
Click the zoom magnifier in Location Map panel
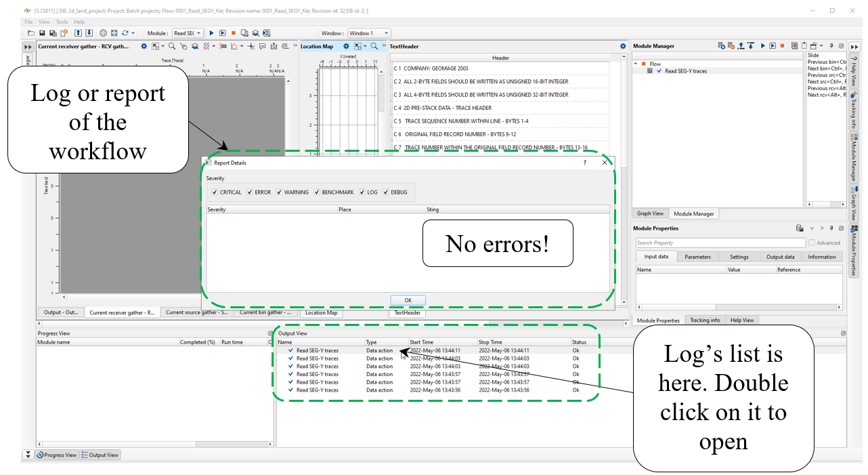click(x=374, y=46)
